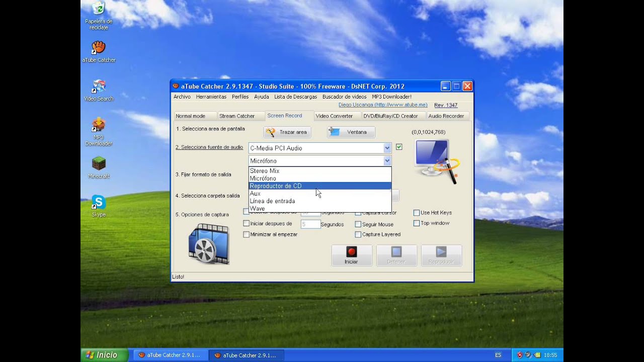
Task: Open the Herramientas menu
Action: pyautogui.click(x=211, y=97)
